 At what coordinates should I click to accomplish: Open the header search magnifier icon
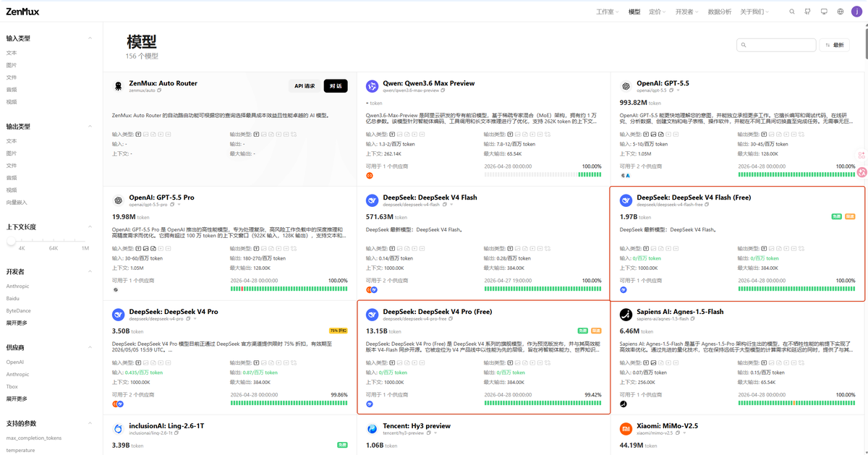coord(792,12)
